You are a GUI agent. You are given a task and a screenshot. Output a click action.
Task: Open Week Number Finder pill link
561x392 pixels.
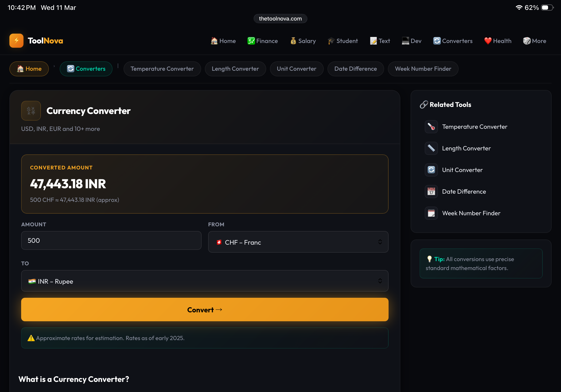click(x=423, y=69)
